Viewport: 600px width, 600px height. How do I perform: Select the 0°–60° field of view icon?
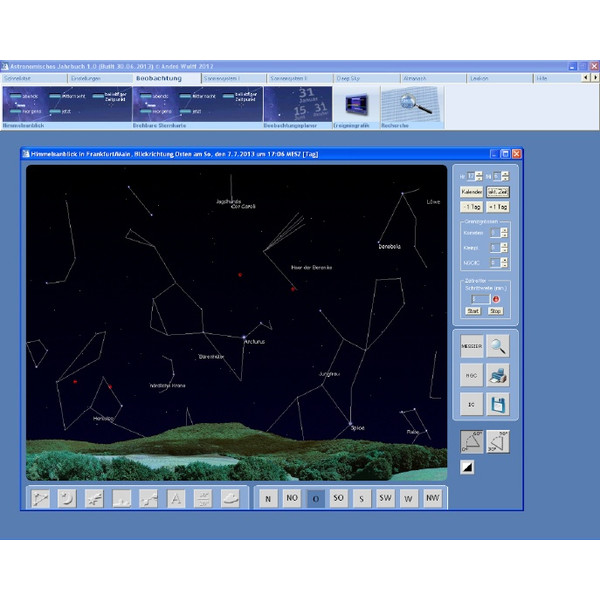(471, 441)
